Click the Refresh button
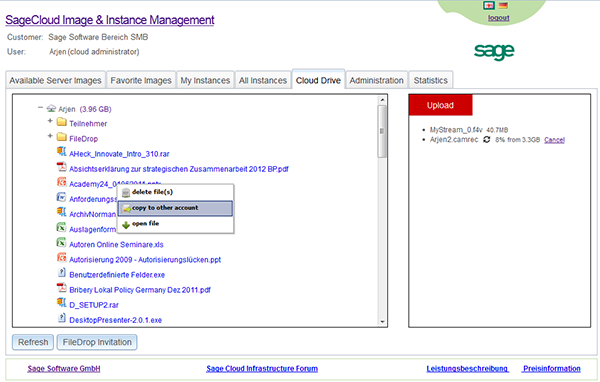Screen dimensions: 600x382 33,342
